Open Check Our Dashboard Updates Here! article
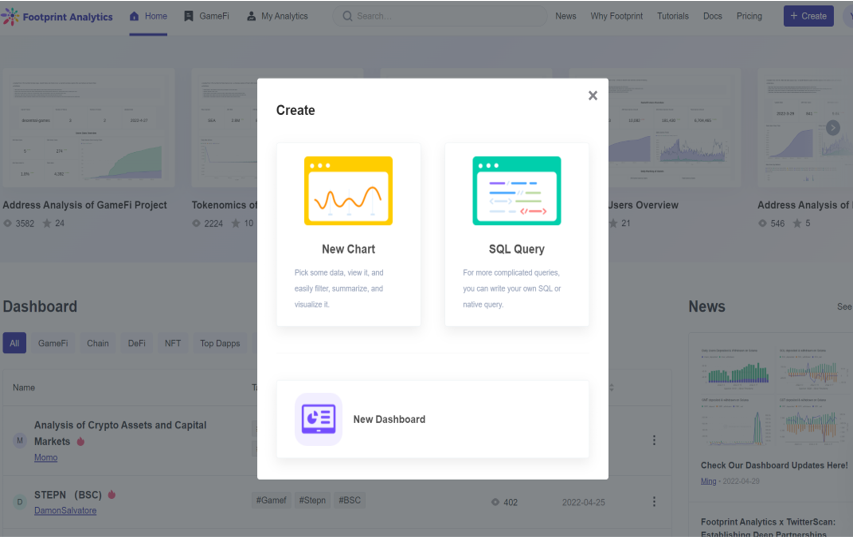 [774, 465]
